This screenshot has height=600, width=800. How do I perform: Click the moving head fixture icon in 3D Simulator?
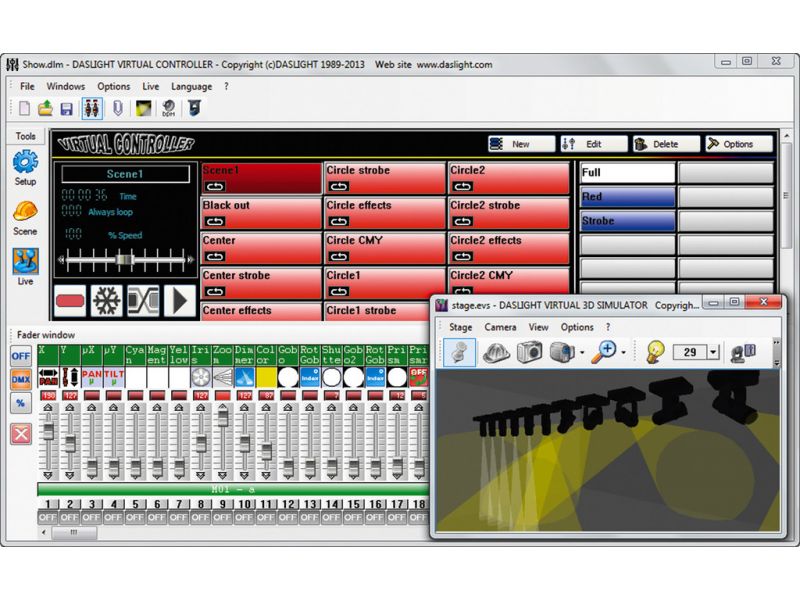click(743, 353)
